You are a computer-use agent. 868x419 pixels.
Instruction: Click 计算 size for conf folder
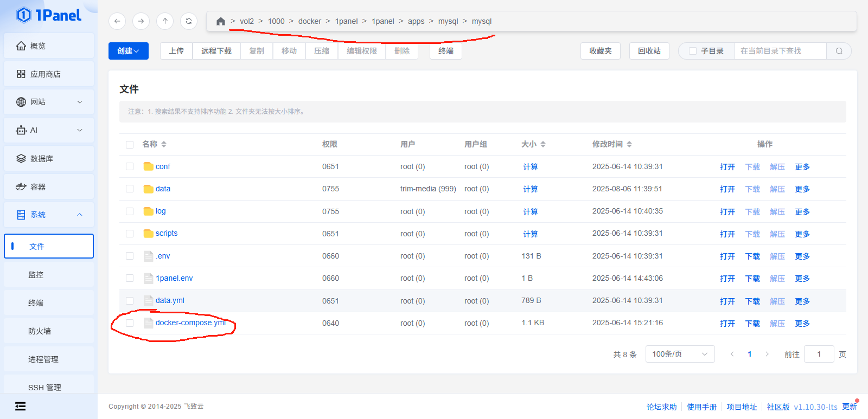(x=531, y=167)
